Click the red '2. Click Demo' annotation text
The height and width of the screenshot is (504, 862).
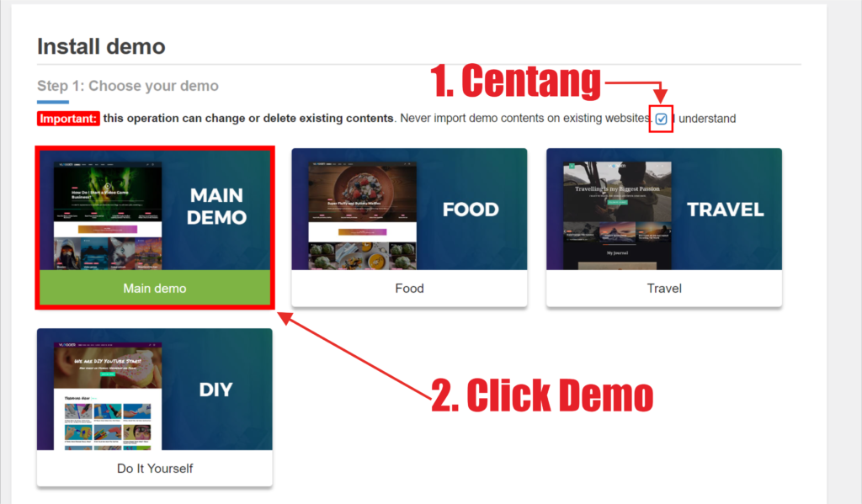pos(541,395)
